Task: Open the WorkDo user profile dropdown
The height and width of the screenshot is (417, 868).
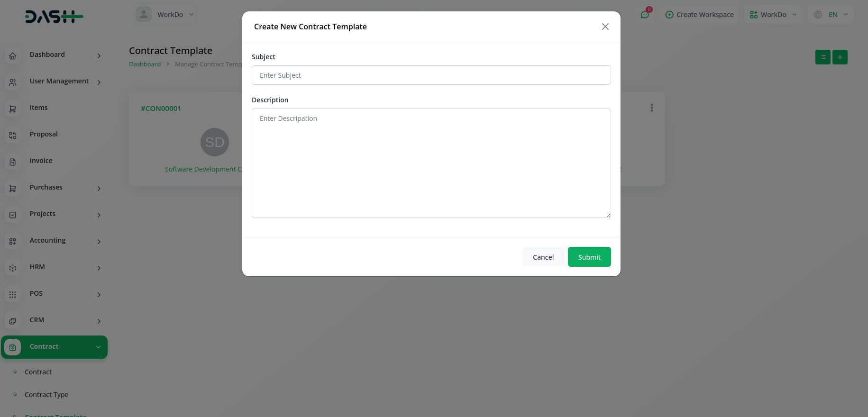Action: coord(165,15)
